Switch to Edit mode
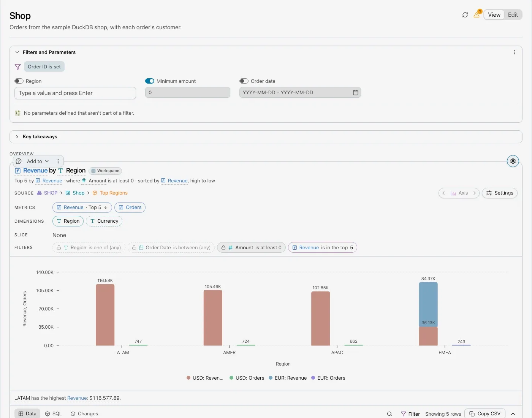The height and width of the screenshot is (418, 532). [513, 15]
